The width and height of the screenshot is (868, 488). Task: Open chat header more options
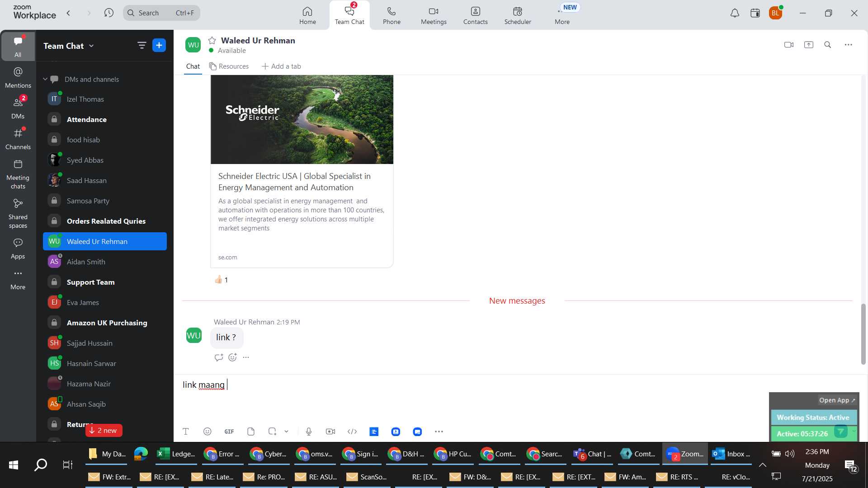849,45
